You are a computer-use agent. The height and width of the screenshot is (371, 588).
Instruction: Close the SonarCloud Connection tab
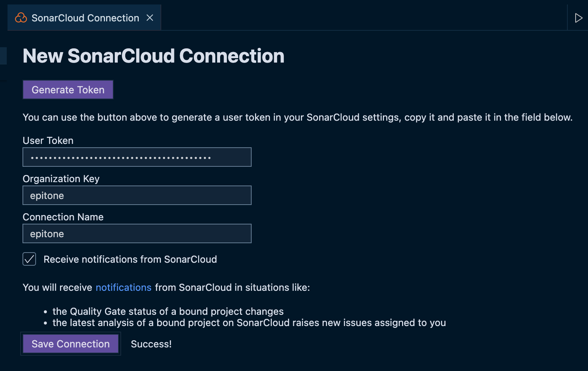click(150, 18)
